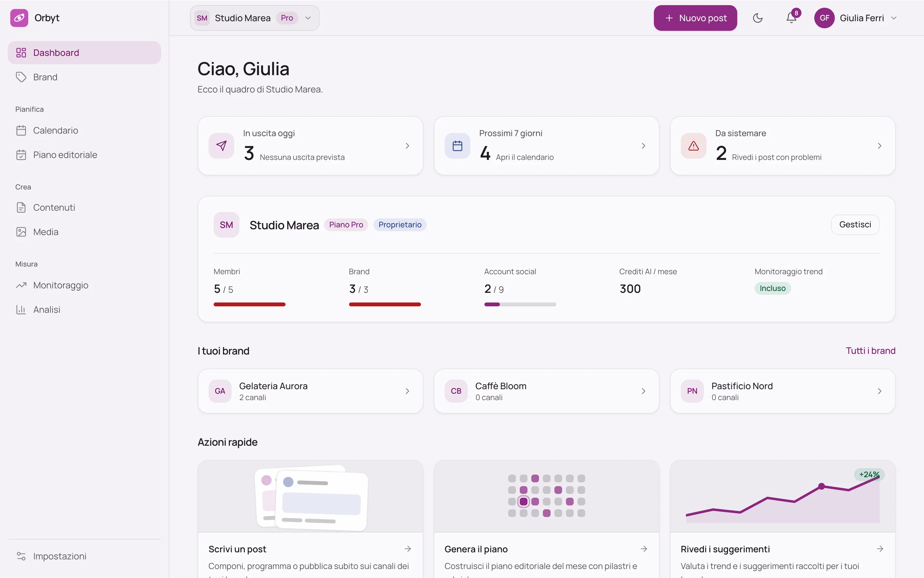Click the SM avatar in workspace switcher
This screenshot has height=578, width=924.
coord(202,18)
